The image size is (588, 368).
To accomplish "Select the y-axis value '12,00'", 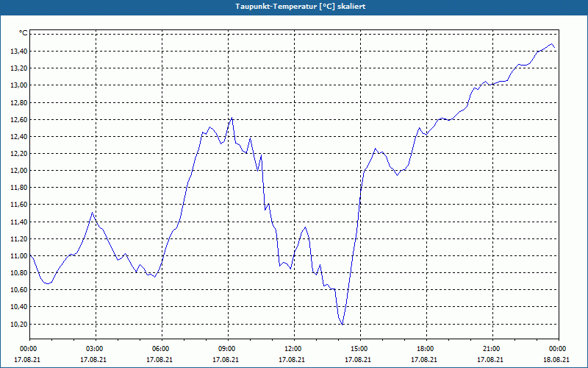I will coord(18,171).
